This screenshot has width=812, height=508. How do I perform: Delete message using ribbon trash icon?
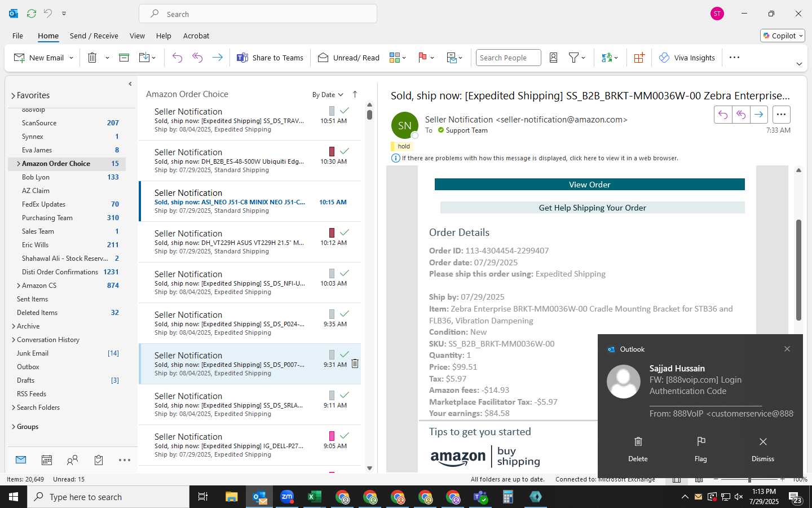tap(92, 58)
